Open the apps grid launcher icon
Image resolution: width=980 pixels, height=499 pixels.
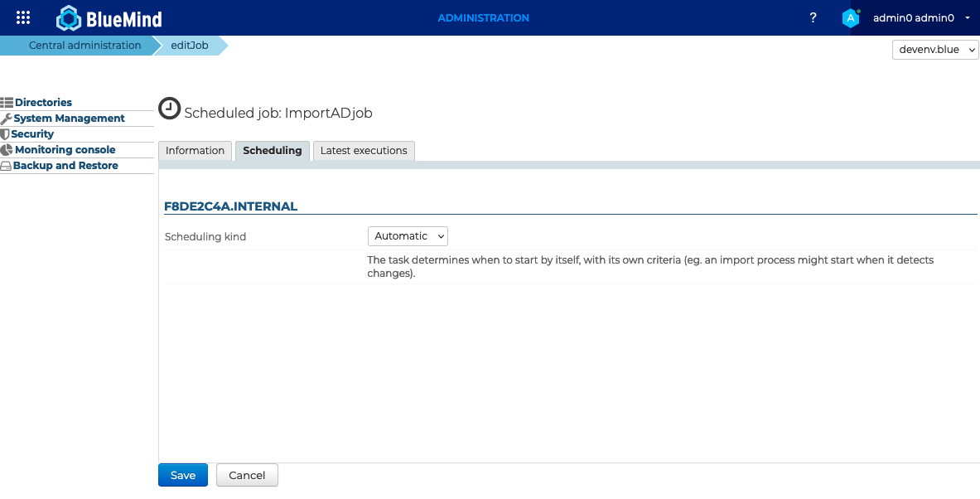click(x=23, y=17)
